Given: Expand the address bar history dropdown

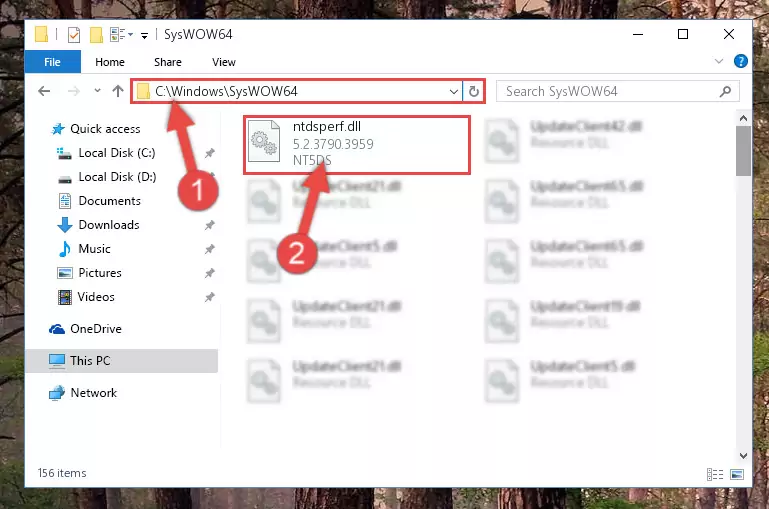Looking at the screenshot, I should point(454,91).
